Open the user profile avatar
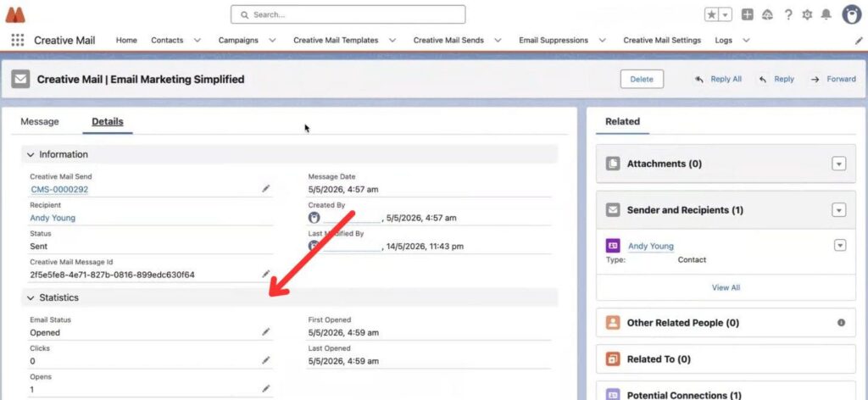Viewport: 868px width, 400px height. click(851, 15)
